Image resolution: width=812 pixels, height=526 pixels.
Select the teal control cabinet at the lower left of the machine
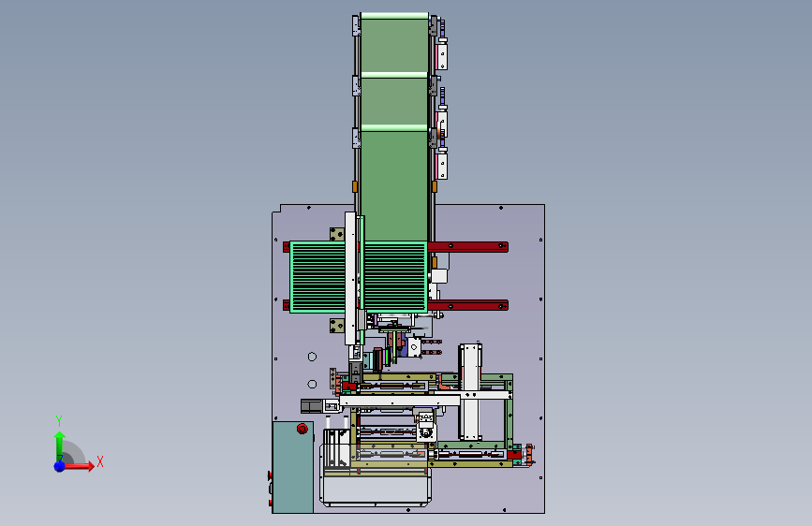[x=292, y=467]
